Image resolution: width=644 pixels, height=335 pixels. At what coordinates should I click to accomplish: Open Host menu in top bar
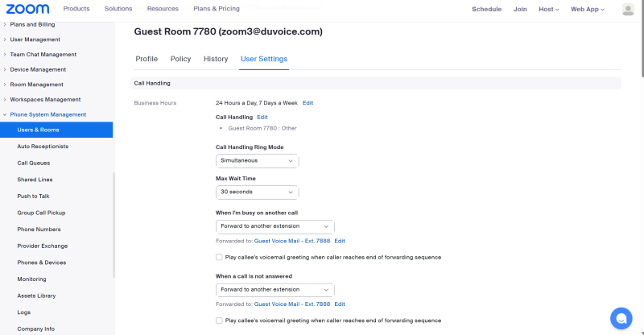pyautogui.click(x=548, y=9)
